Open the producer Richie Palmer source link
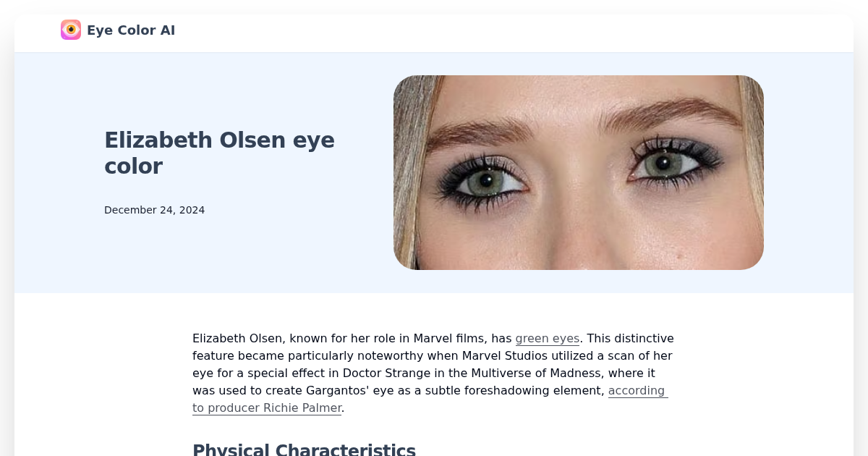868x456 pixels. point(430,399)
